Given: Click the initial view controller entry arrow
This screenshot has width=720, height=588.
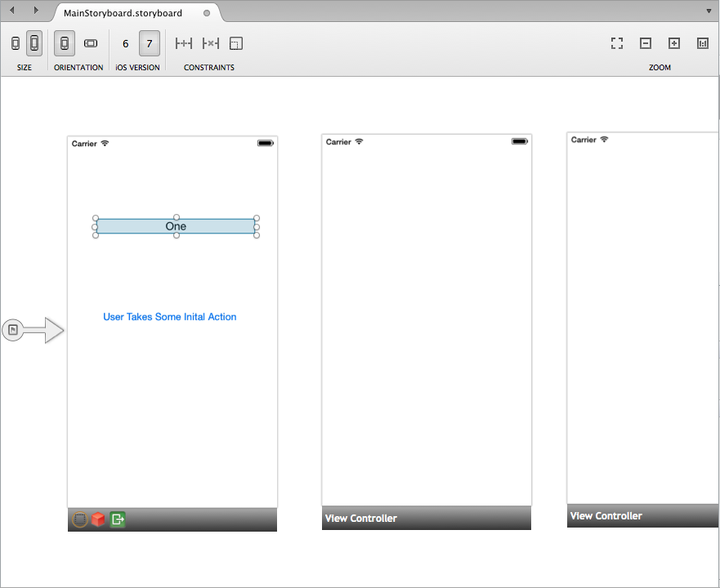Looking at the screenshot, I should tap(37, 330).
